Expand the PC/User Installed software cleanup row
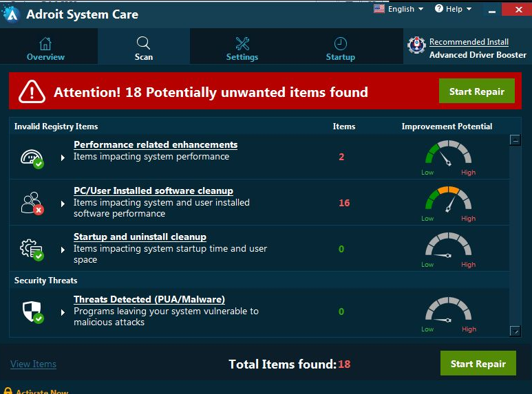The image size is (532, 394). [63, 204]
